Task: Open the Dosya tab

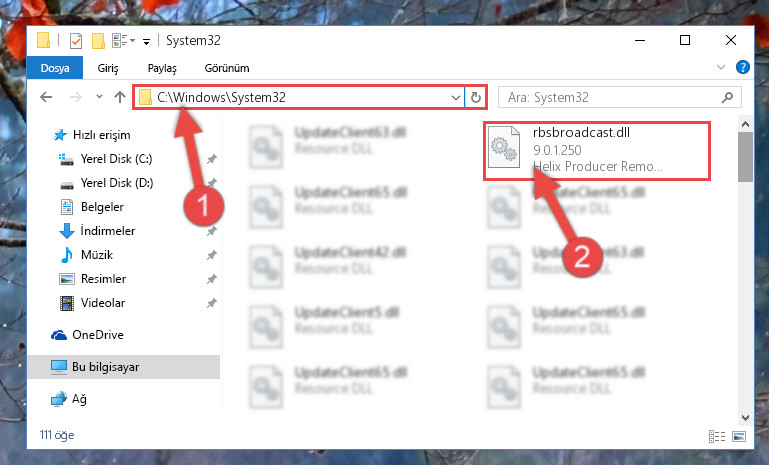Action: (x=55, y=68)
